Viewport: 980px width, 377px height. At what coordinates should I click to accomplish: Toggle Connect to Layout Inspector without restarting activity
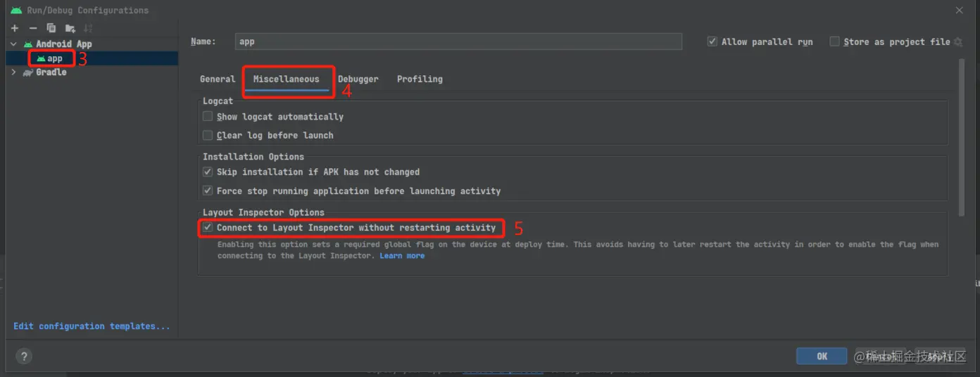(x=208, y=227)
